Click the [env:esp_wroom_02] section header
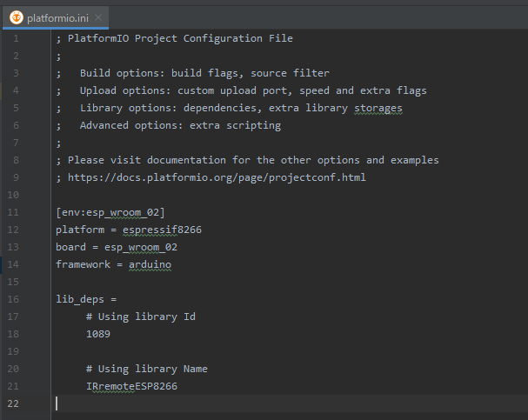 110,212
